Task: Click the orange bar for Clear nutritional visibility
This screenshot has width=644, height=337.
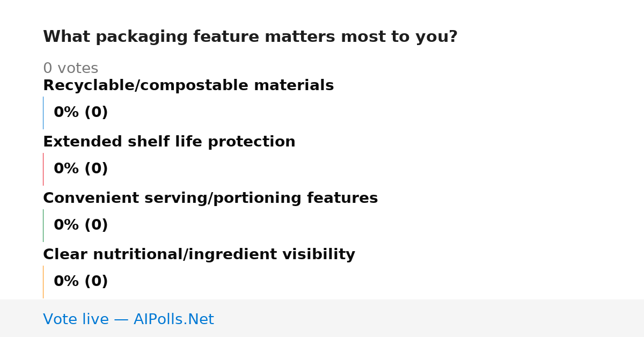Action: tap(43, 282)
